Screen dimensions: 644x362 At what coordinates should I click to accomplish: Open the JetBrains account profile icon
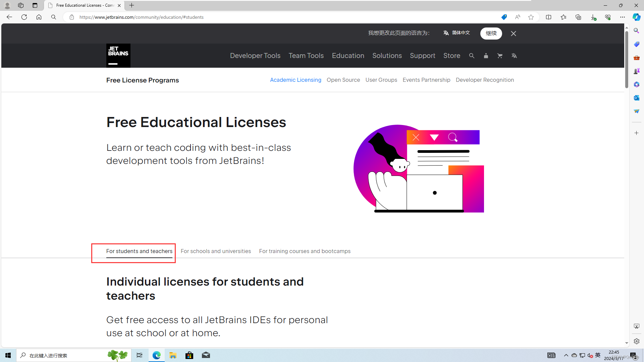(x=486, y=56)
